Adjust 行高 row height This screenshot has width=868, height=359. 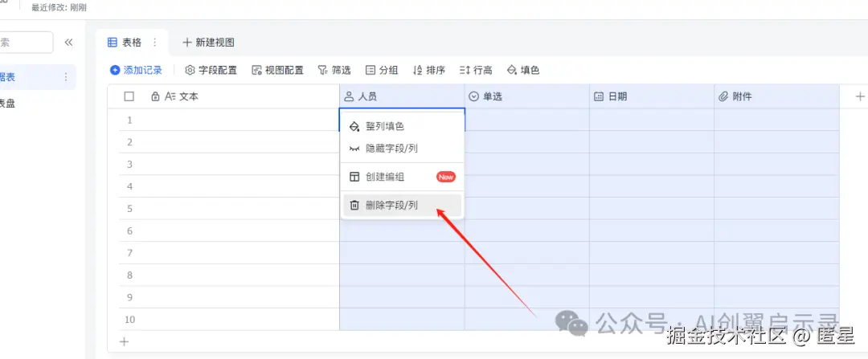point(476,70)
